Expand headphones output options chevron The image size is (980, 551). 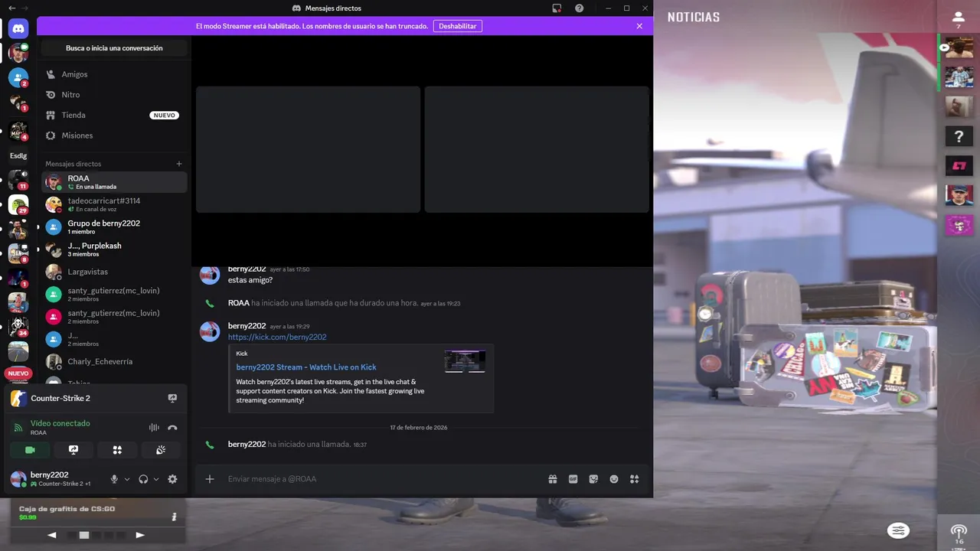pos(156,479)
